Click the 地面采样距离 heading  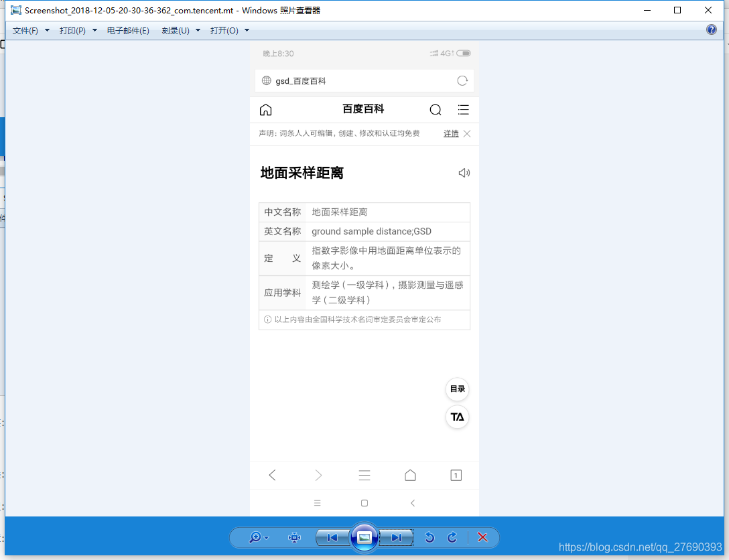coord(302,173)
